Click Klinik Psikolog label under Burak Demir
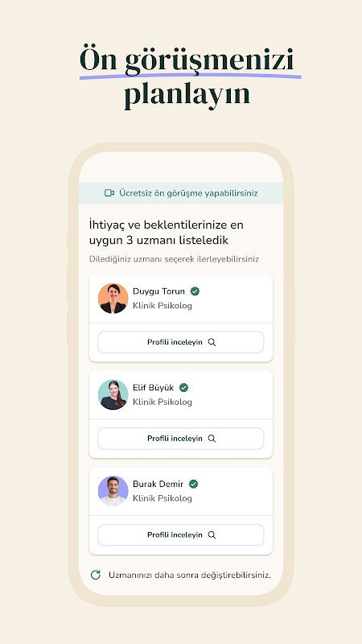The image size is (362, 644). (x=162, y=498)
